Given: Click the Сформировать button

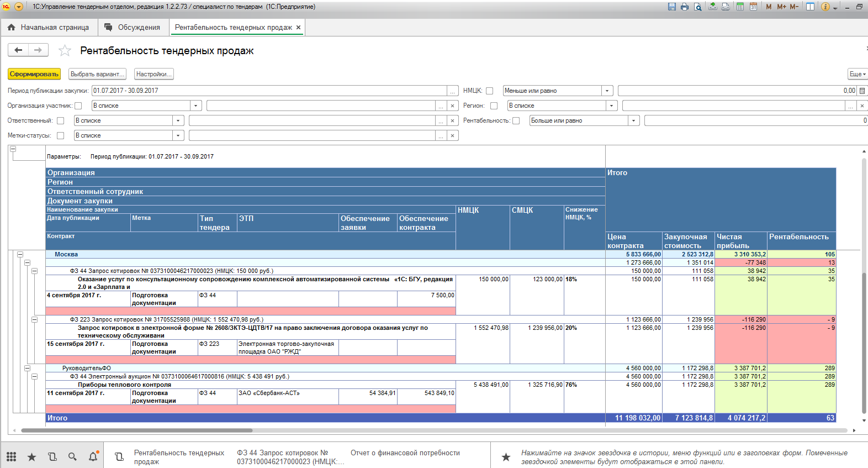Looking at the screenshot, I should (x=34, y=74).
